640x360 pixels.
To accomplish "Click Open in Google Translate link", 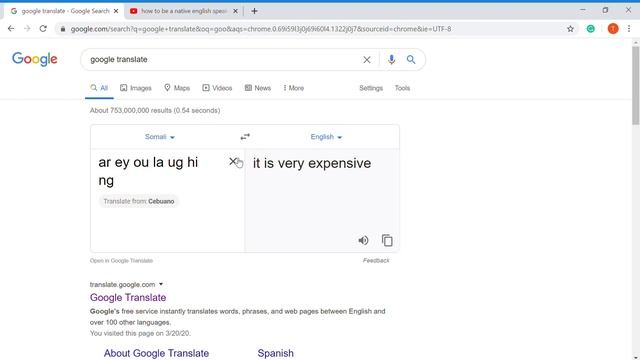I will tap(121, 260).
